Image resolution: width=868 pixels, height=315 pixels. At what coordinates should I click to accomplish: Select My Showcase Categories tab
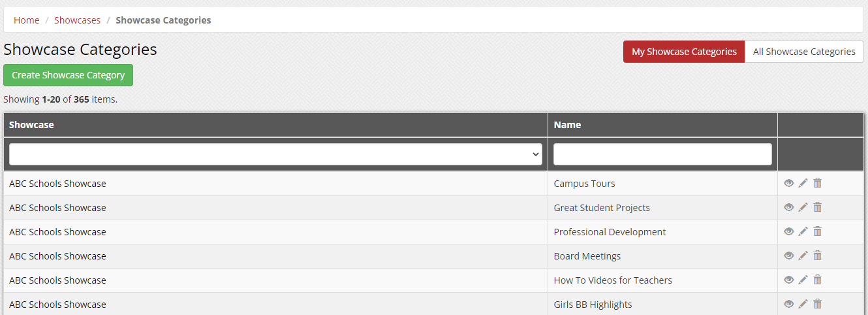[683, 52]
